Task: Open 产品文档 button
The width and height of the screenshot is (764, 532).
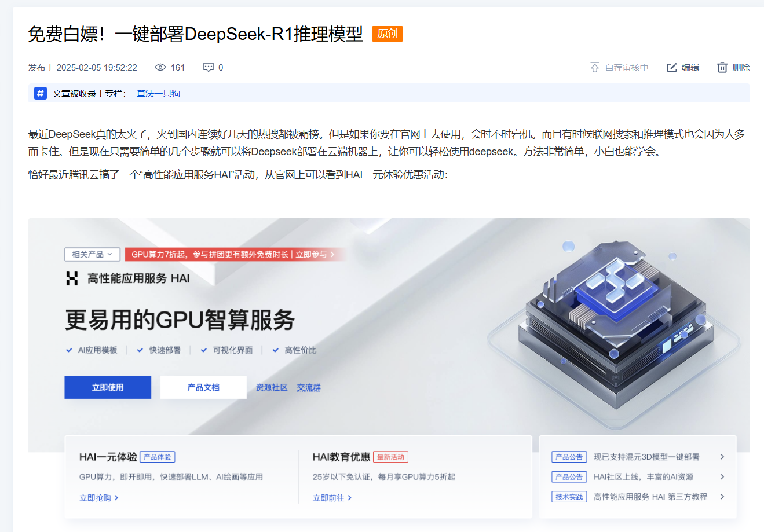Action: coord(203,387)
